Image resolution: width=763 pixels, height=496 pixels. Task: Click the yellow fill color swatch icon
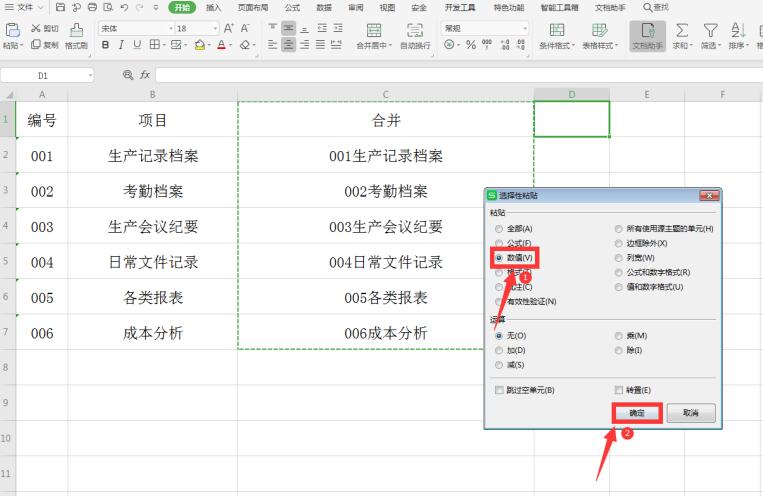(x=200, y=45)
